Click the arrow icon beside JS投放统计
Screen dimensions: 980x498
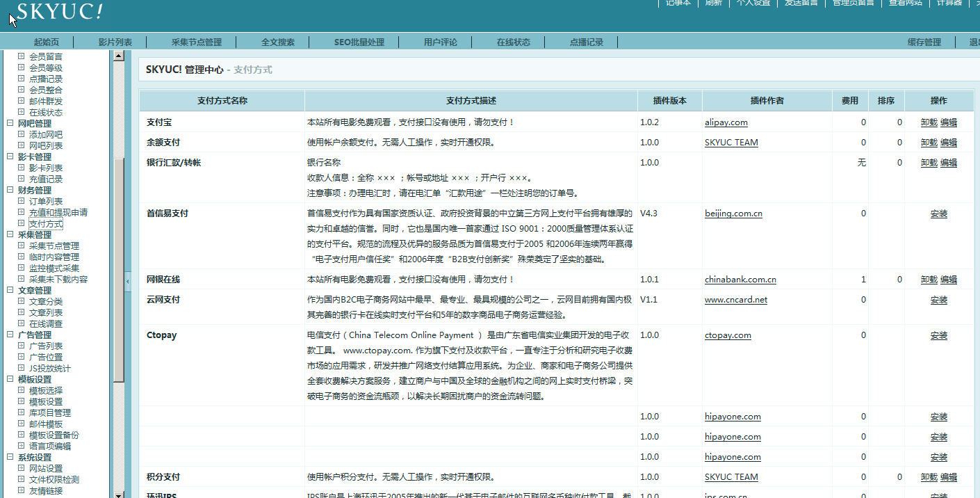pos(22,368)
